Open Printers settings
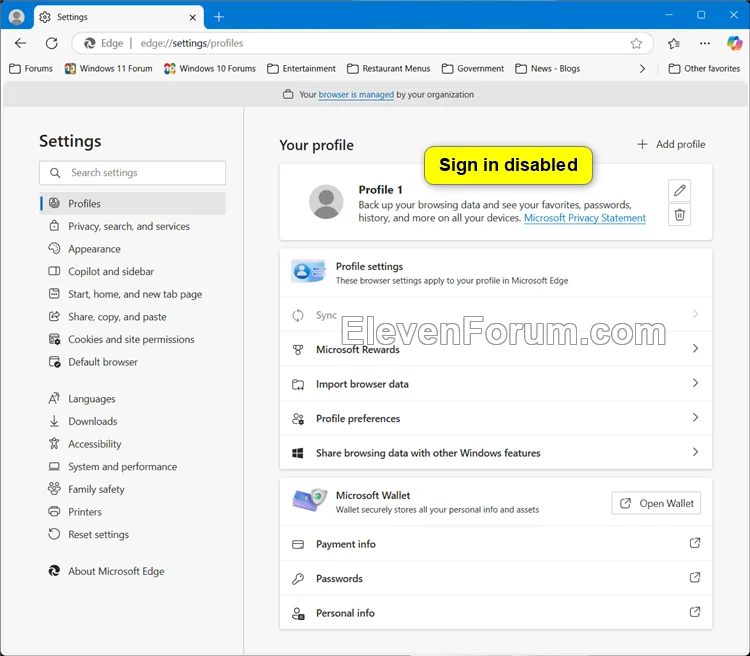Image resolution: width=750 pixels, height=656 pixels. [133, 512]
